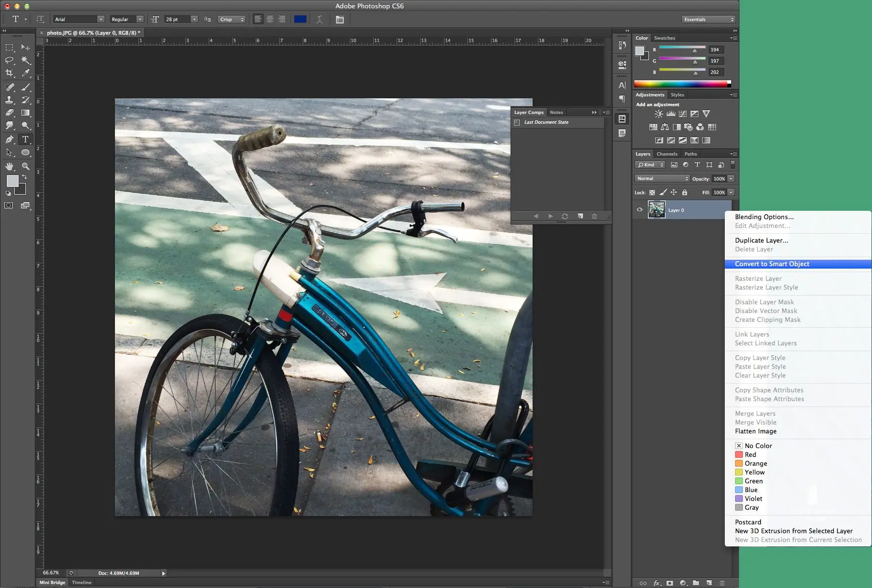The image size is (872, 588).
Task: Select the Brush tool
Action: 25,87
